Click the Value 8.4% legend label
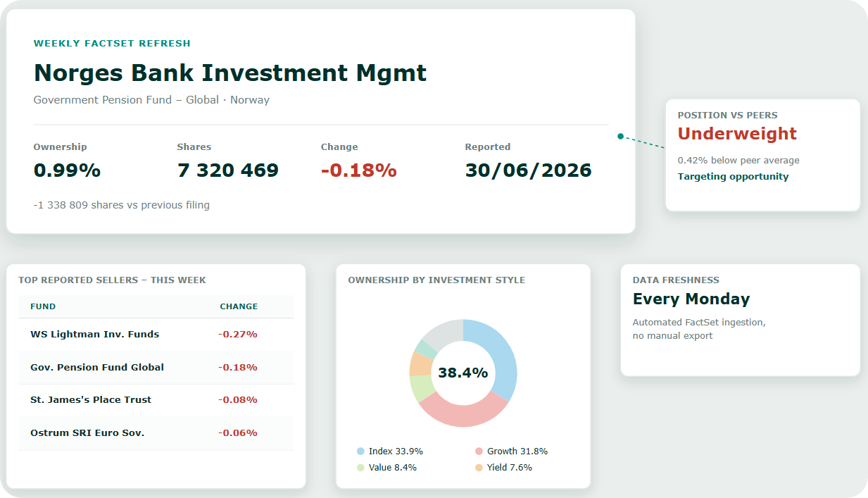Screen dimensions: 868x498 point(393,468)
